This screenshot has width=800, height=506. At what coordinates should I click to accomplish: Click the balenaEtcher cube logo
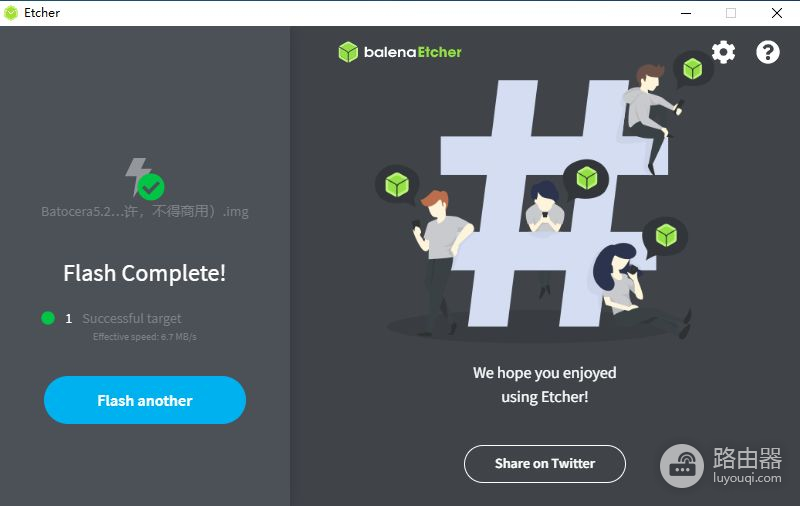pos(348,52)
